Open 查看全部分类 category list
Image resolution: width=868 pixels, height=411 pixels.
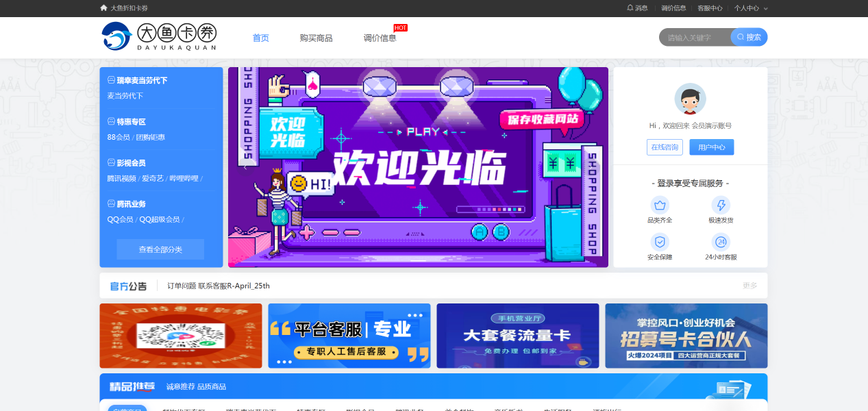click(161, 249)
